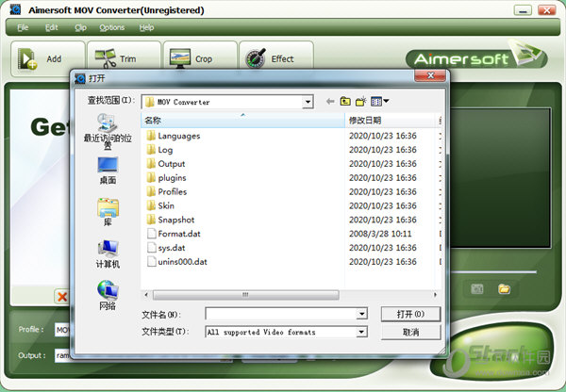Image resolution: width=566 pixels, height=392 pixels.
Task: Open the Trim tool
Action: 124,57
